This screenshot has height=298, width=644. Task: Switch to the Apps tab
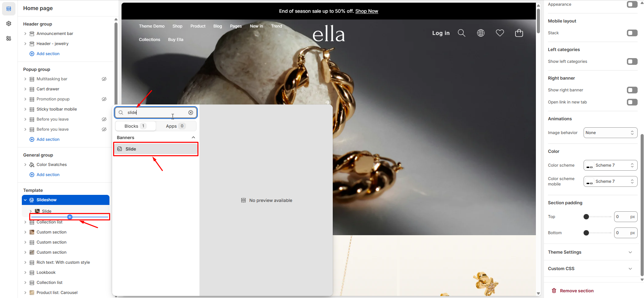point(175,126)
